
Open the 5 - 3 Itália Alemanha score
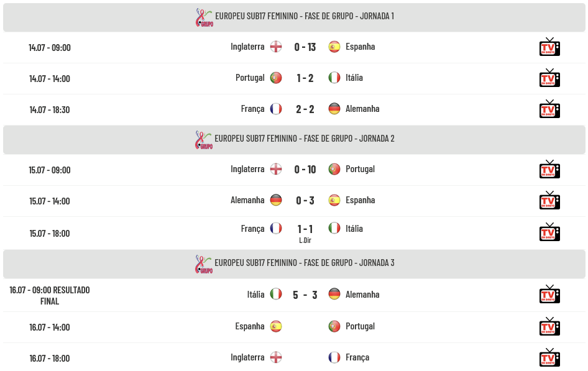[x=305, y=295]
